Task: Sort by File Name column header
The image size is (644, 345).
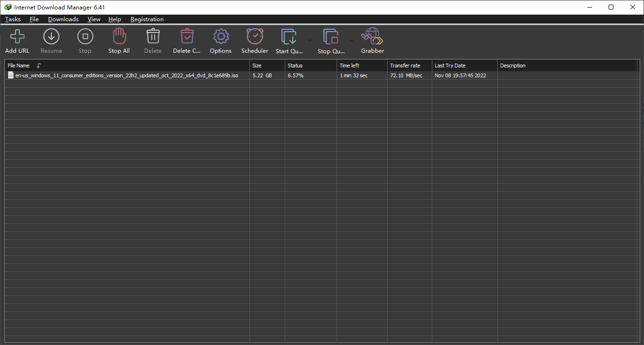Action: 19,66
